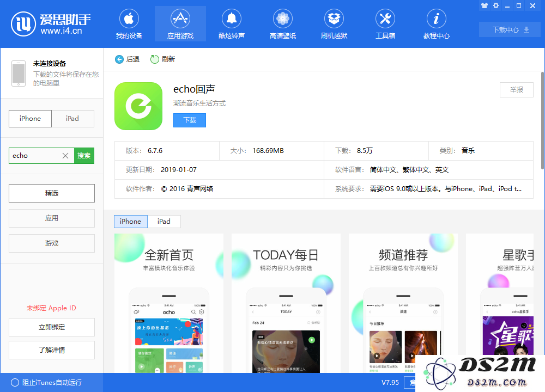
Task: Click author text © 2016 青声网络
Action: 187,189
